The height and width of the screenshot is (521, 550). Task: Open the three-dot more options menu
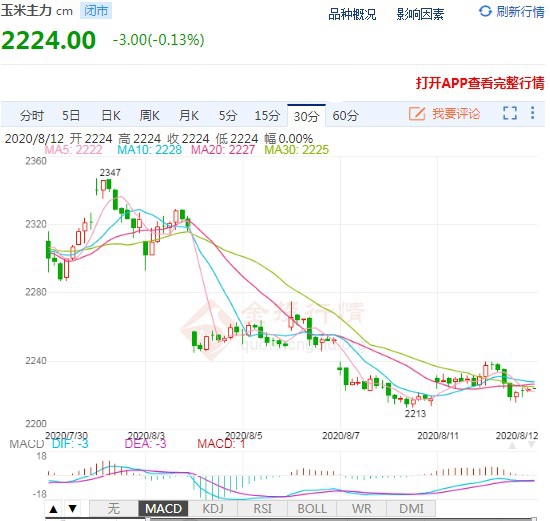(x=532, y=113)
